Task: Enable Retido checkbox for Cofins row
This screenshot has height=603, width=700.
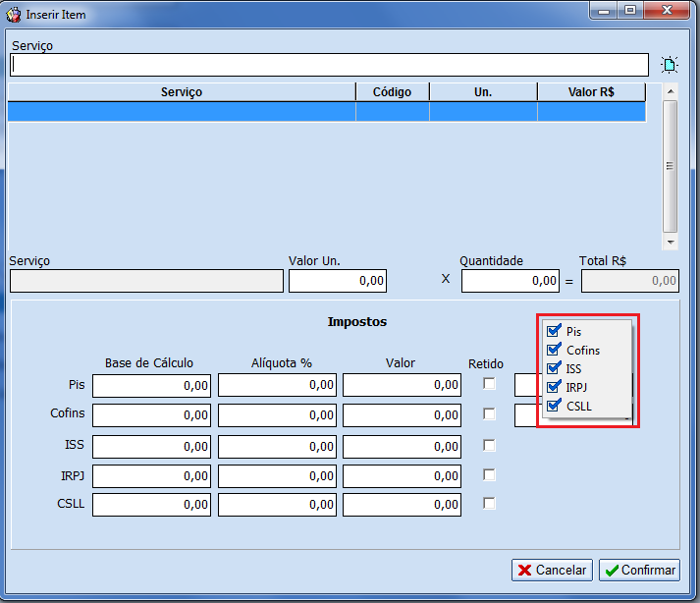Action: (x=489, y=414)
